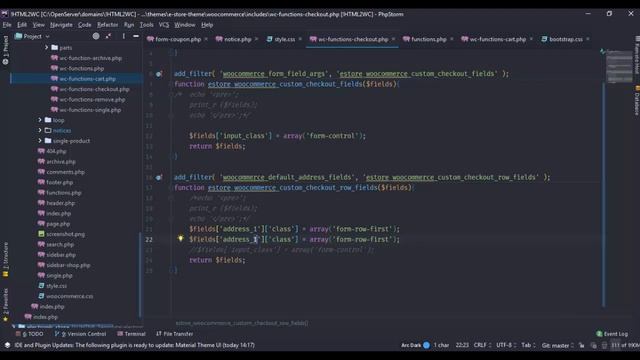
Task: Close the wc-functions-checkout.php tab
Action: (x=393, y=39)
